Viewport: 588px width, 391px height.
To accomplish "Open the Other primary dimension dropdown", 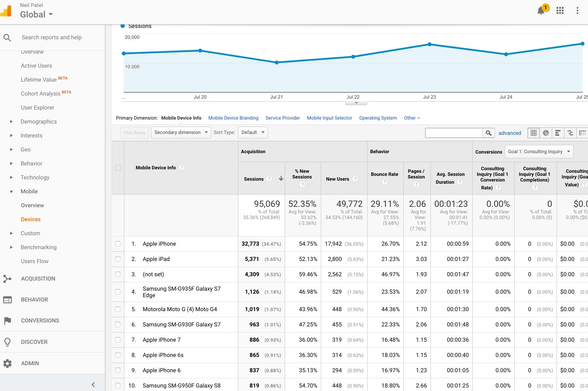I will [412, 118].
